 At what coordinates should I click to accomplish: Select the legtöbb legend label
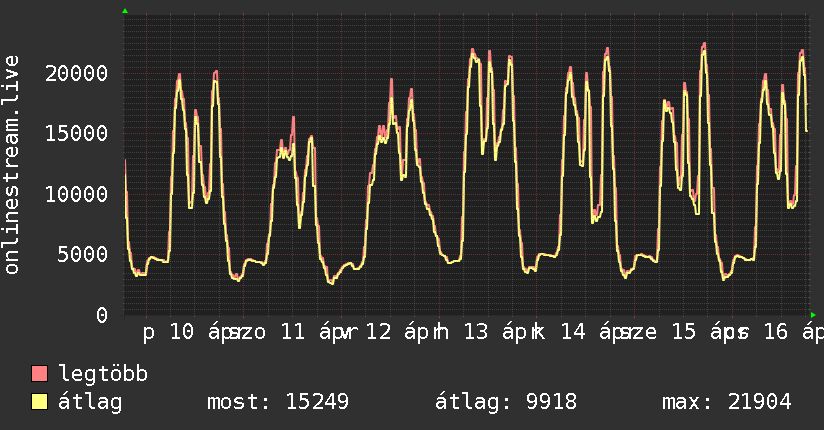click(104, 374)
